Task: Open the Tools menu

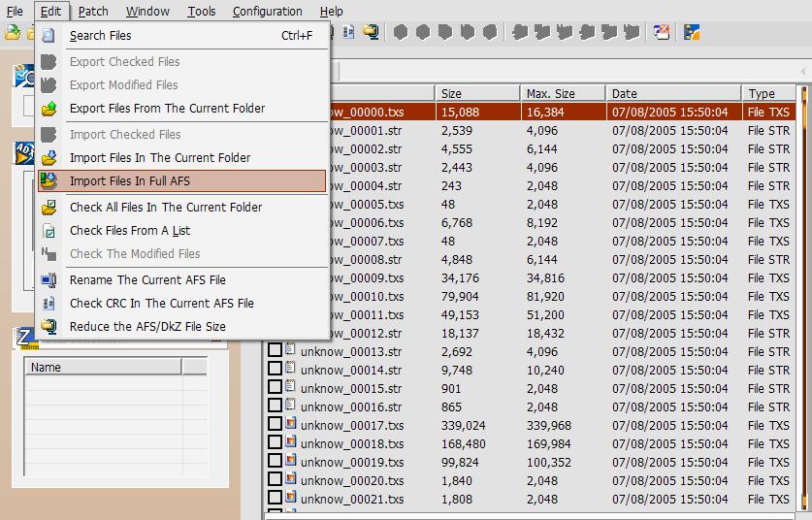Action: [202, 12]
